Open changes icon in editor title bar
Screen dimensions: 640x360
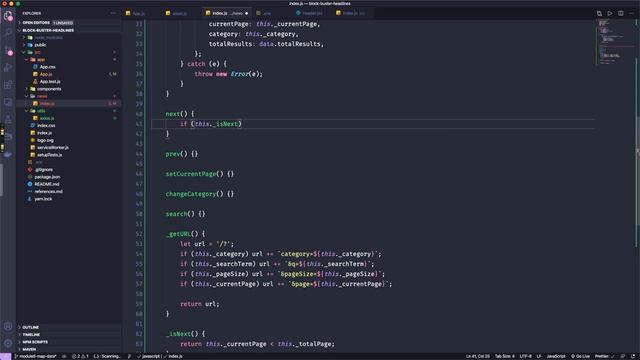[599, 13]
